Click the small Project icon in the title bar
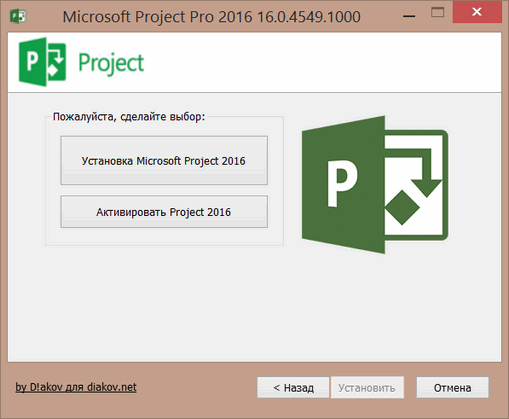Image resolution: width=509 pixels, height=419 pixels. click(18, 16)
